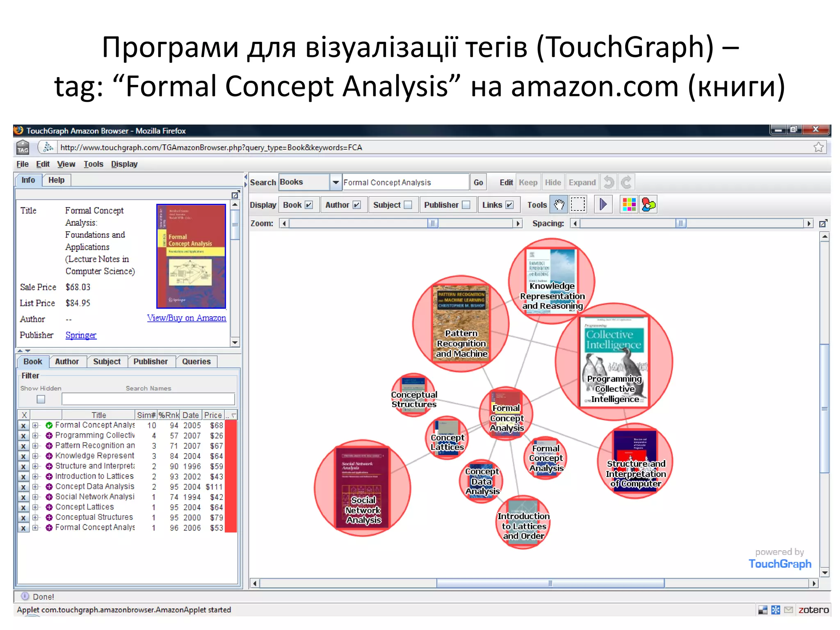This screenshot has width=840, height=630.
Task: Switch to the Queries tab
Action: point(196,361)
